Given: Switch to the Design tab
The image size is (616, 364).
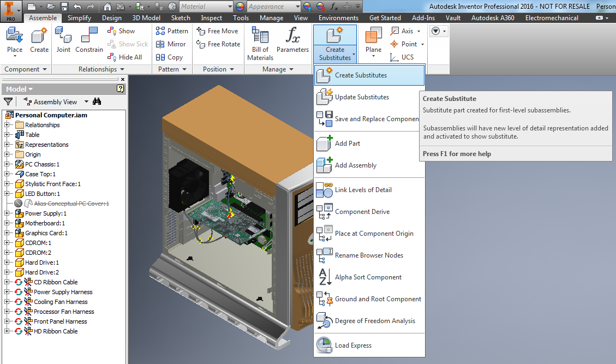Looking at the screenshot, I should pos(111,18).
